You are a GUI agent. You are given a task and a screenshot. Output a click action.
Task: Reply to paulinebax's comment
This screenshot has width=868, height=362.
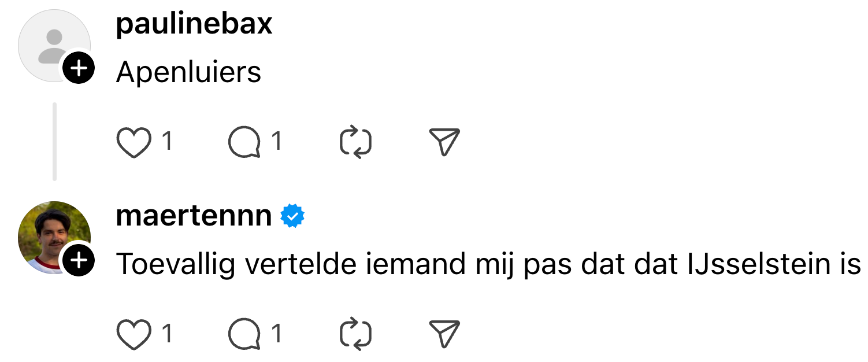coord(244,142)
